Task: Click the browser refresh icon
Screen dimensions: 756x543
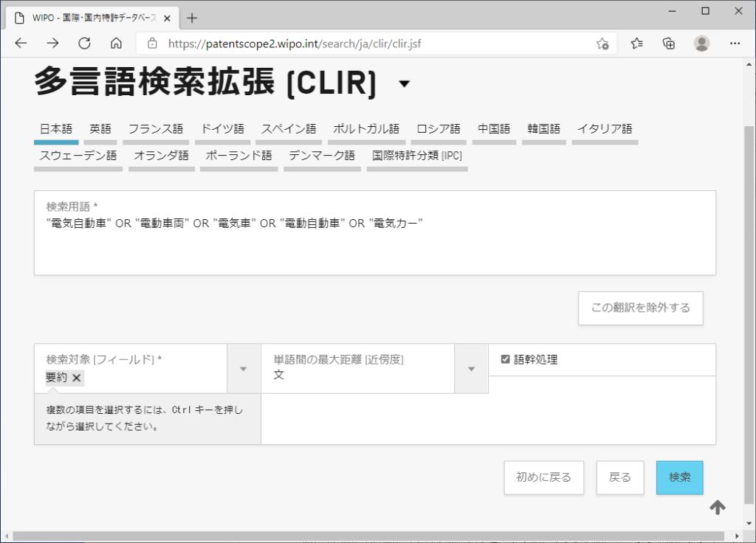Action: [x=84, y=44]
